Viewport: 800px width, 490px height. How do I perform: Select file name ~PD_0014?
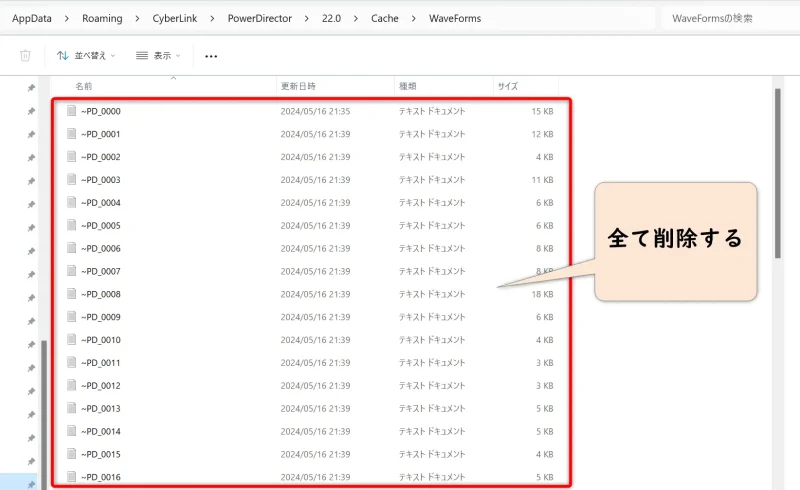click(101, 431)
